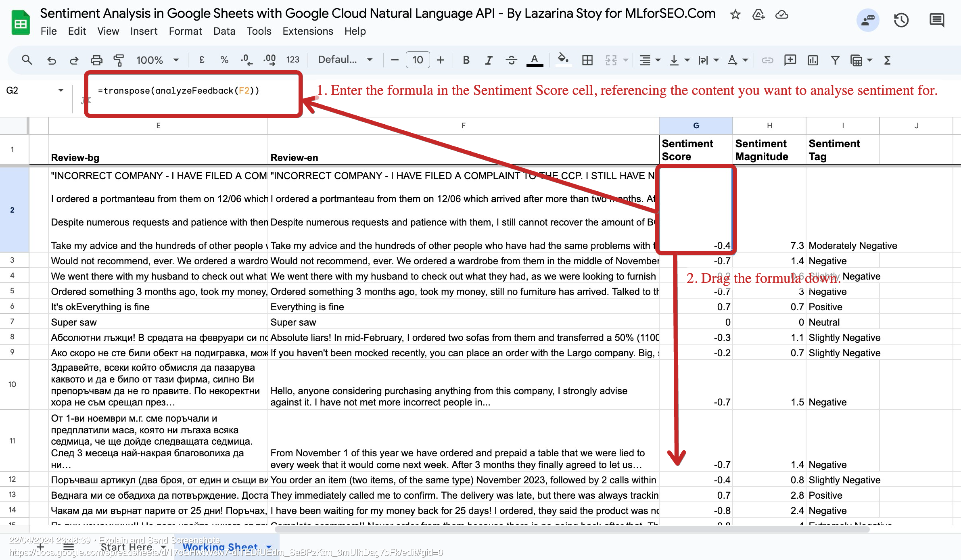Click the merge cells icon
This screenshot has width=961, height=560.
[611, 60]
